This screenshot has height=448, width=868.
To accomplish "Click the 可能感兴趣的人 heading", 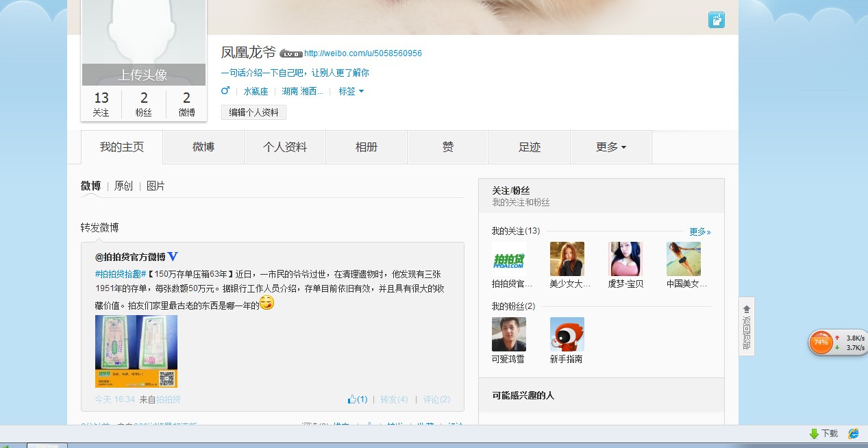I will [x=523, y=395].
